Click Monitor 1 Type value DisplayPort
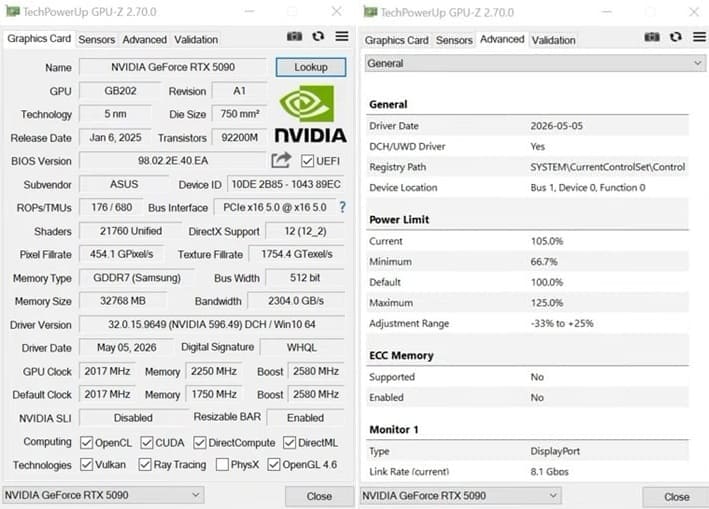Screen dimensions: 709x509 coord(555,451)
